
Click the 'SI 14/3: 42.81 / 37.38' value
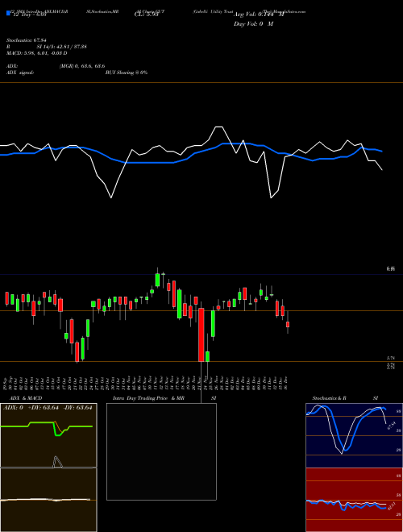pyautogui.click(x=62, y=47)
